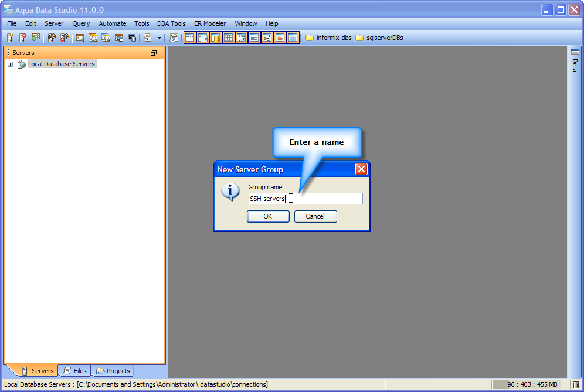This screenshot has width=584, height=392.
Task: Open the dark terminal with database cylinder icon
Action: [132, 38]
